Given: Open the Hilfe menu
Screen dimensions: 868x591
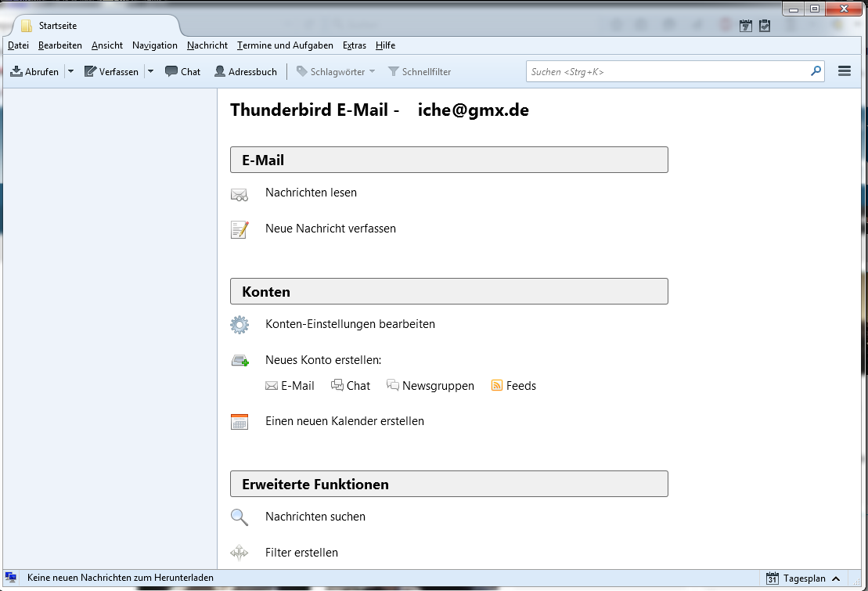Looking at the screenshot, I should point(385,45).
